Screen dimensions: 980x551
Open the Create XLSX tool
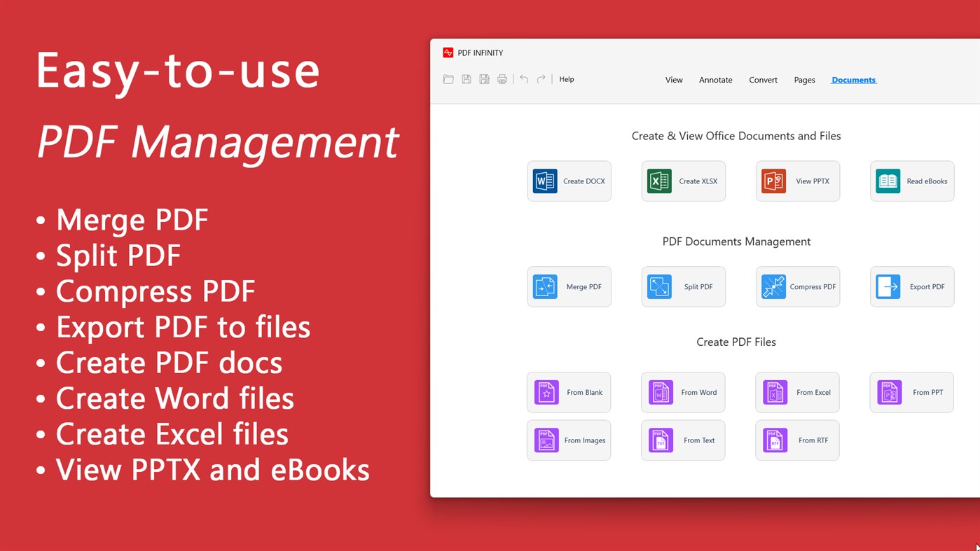click(x=683, y=181)
